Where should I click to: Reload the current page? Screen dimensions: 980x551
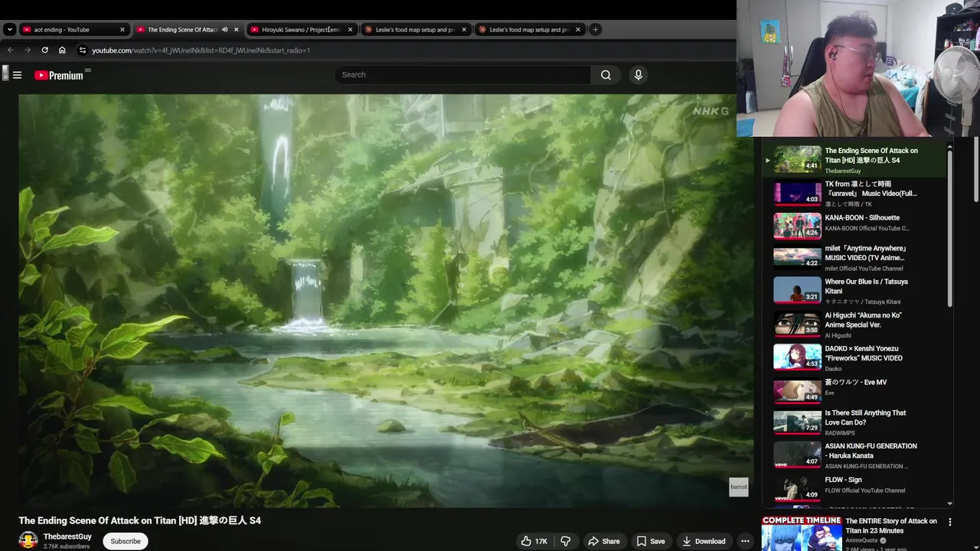click(44, 51)
